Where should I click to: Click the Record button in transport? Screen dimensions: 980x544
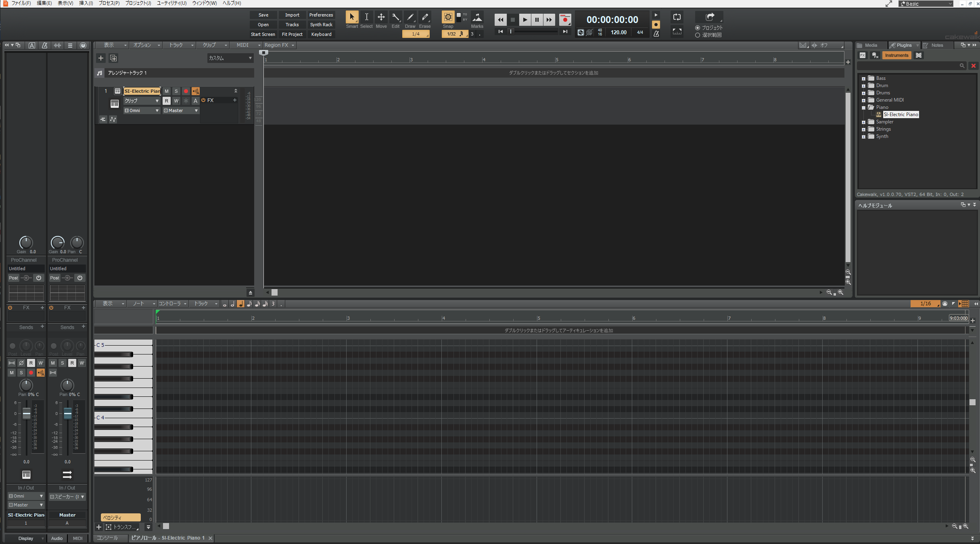click(564, 19)
